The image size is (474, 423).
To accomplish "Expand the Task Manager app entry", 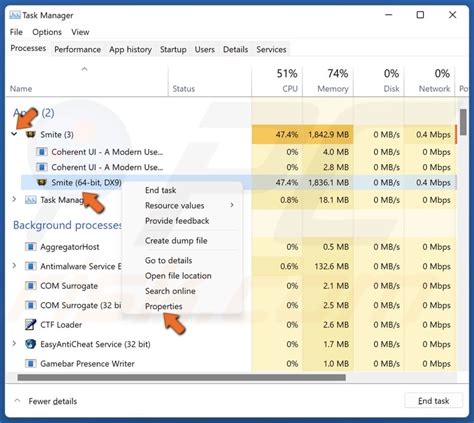I will (x=14, y=199).
